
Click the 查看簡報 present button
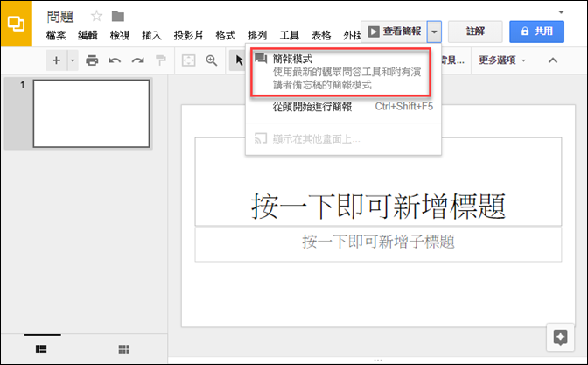(394, 32)
